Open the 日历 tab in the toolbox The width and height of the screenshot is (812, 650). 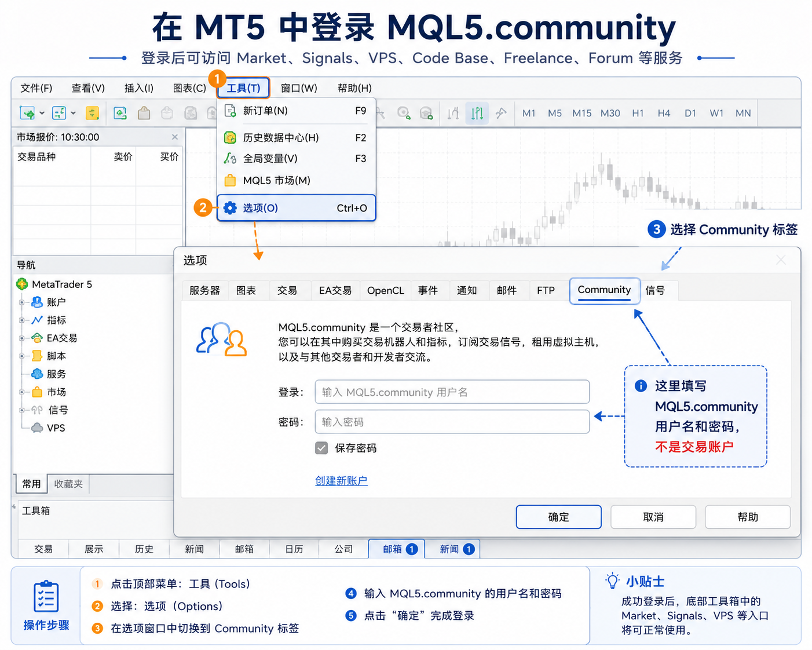[294, 549]
